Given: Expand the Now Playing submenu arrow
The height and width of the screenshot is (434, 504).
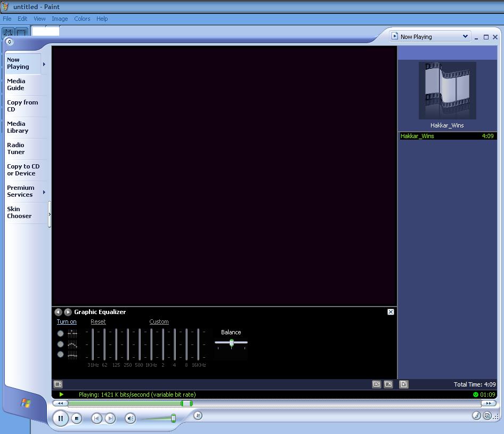Looking at the screenshot, I should pyautogui.click(x=44, y=64).
